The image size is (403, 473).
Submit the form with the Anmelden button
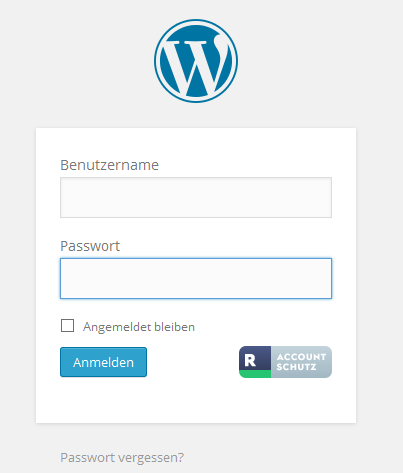(103, 362)
